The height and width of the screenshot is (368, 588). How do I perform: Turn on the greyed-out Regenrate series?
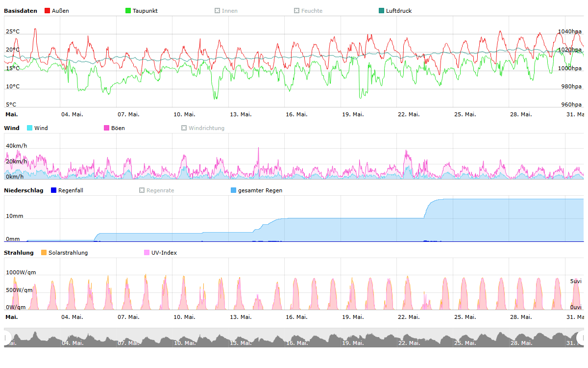pos(142,190)
